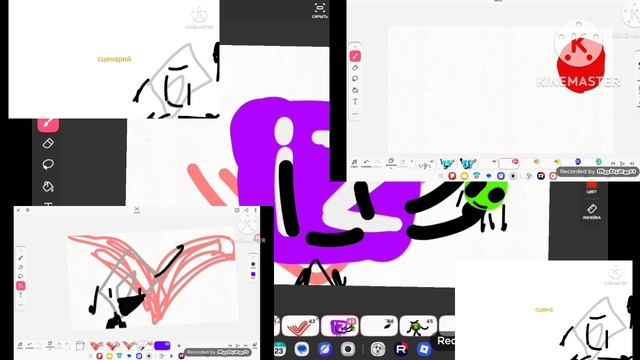This screenshot has width=640, height=360.
Task: Select the first red checkmark frame in the bottom-left timeline
Action: tap(96, 346)
